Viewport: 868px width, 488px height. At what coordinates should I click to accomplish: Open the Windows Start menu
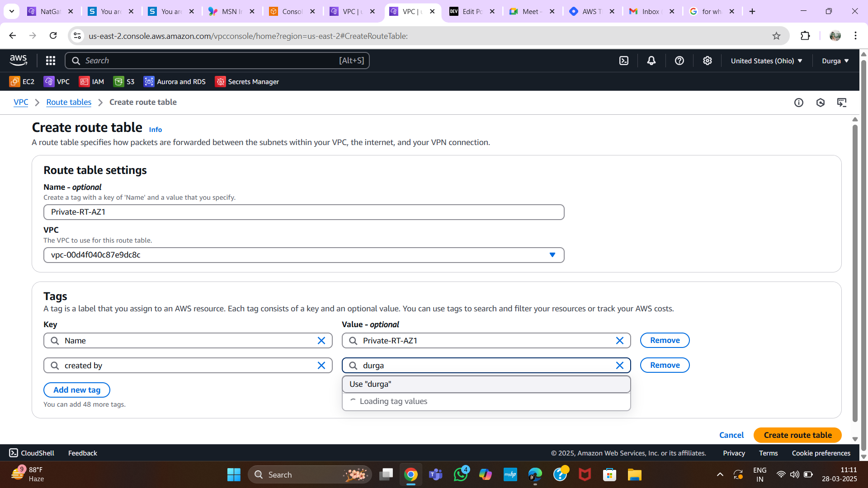coord(234,474)
